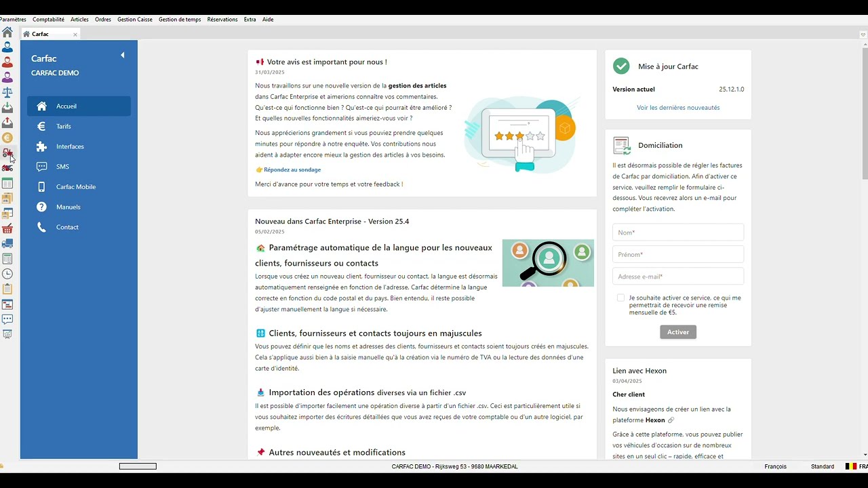Click the euro icon beside Tarifs
Viewport: 868px width, 488px height.
pyautogui.click(x=41, y=126)
